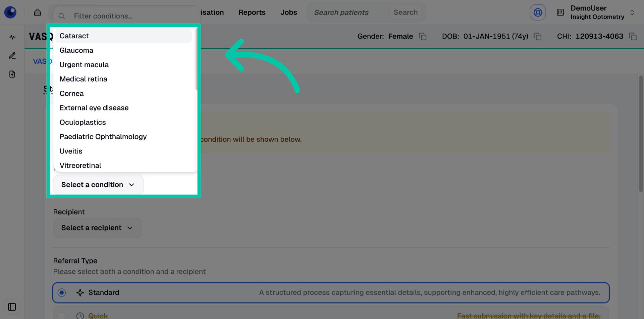Screen dimensions: 644x319
Task: Choose Paediatric Ophthalmology option
Action: coord(123,137)
